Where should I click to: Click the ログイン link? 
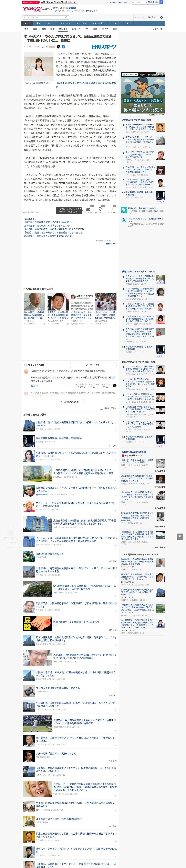[x=57, y=11]
